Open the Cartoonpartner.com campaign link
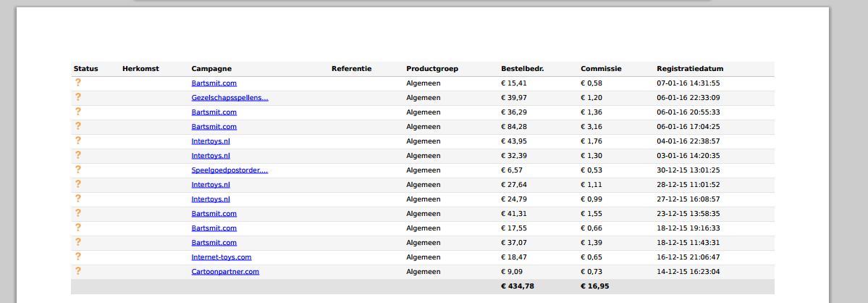This screenshot has width=868, height=303. (x=225, y=271)
